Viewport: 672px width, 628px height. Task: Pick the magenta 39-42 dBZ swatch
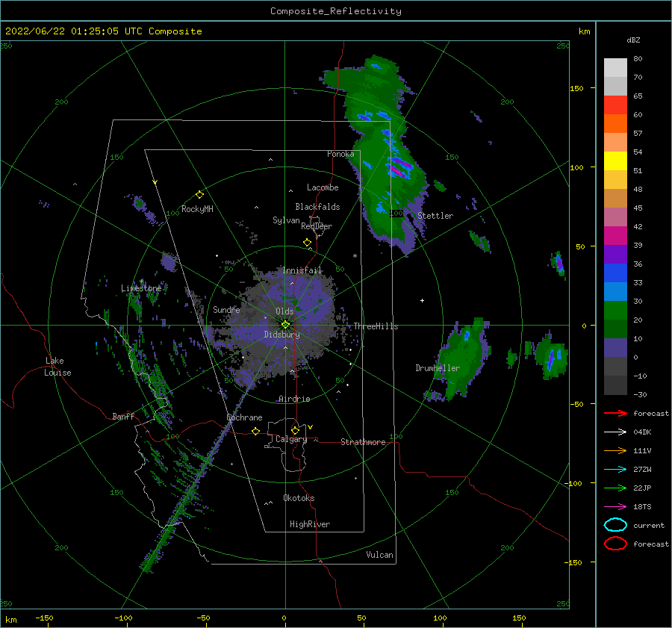pyautogui.click(x=615, y=236)
